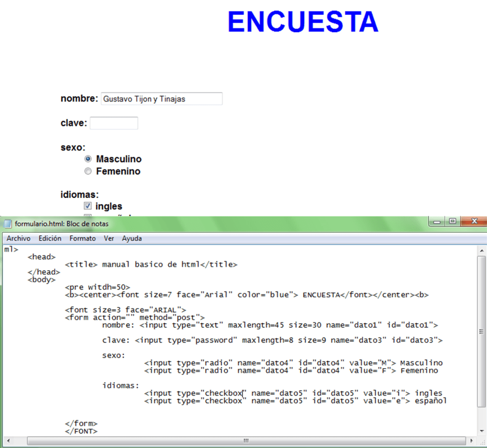Screen dimensions: 487x448
Task: Open the Edición menu
Action: (50, 238)
